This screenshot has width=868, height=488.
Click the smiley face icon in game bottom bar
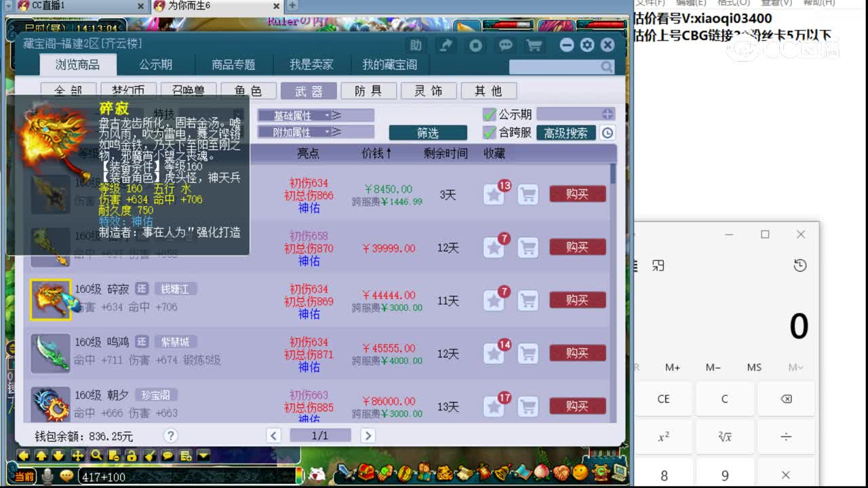[x=580, y=472]
